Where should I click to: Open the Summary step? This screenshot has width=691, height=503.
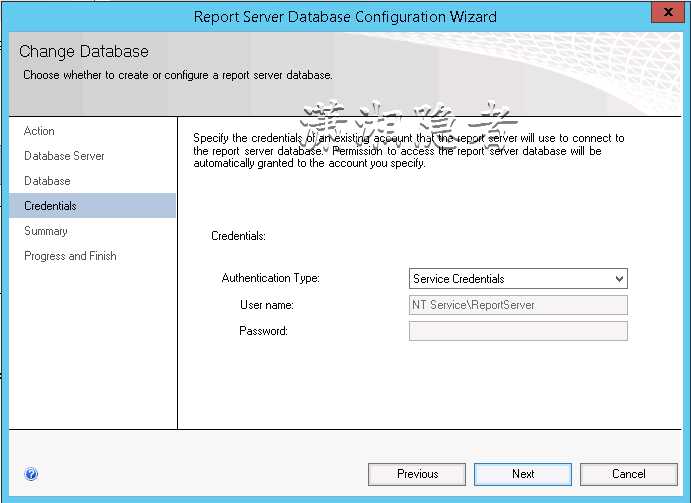click(x=46, y=231)
